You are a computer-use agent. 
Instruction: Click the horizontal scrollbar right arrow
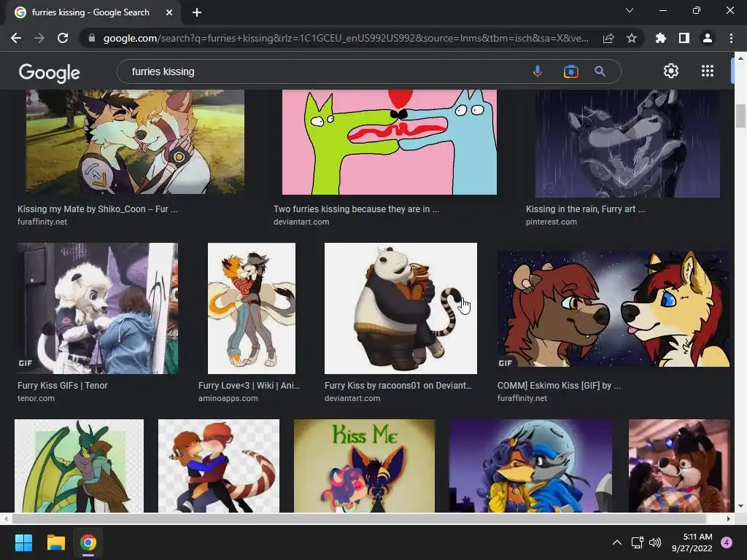pos(729,518)
